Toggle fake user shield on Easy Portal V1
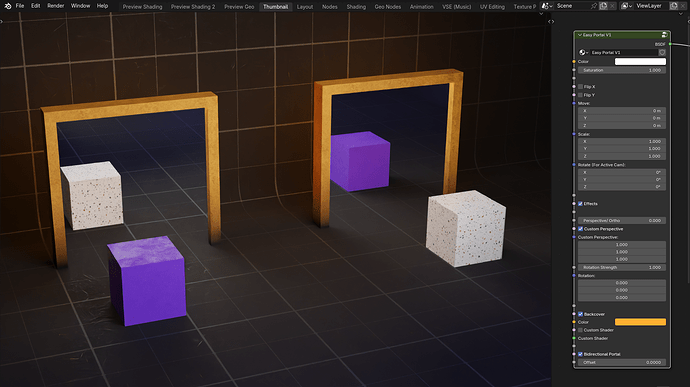 662,52
